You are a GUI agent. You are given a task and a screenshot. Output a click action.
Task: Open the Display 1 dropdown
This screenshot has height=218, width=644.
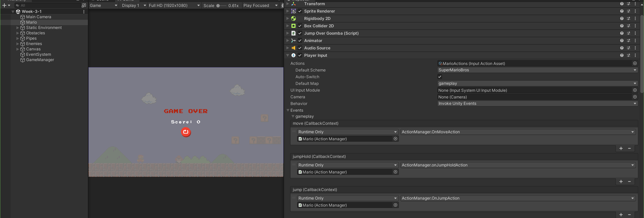[134, 5]
